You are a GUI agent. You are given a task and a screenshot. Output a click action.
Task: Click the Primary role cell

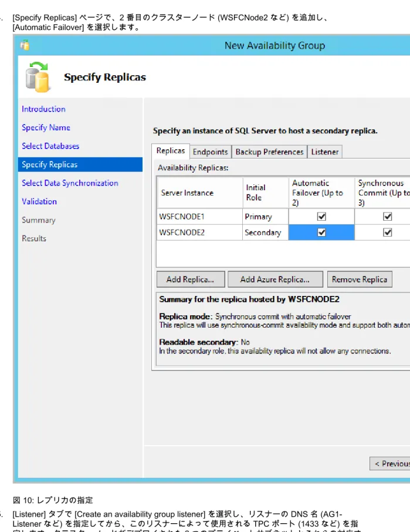coord(265,217)
